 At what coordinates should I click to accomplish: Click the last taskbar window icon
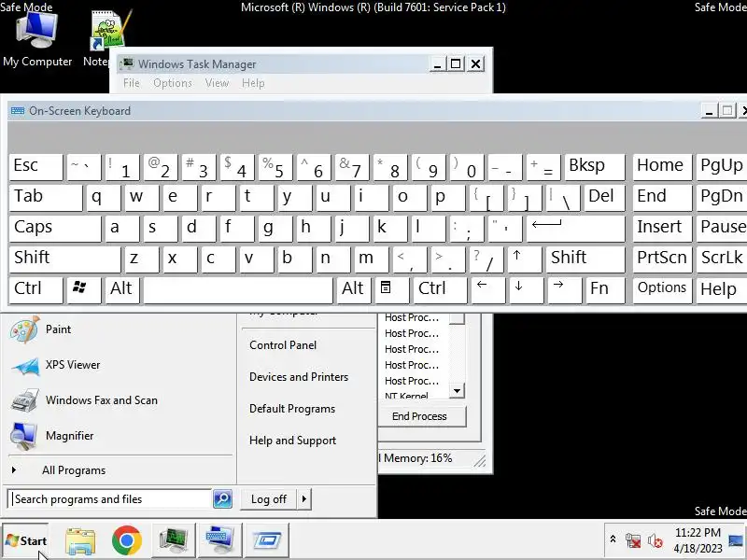[267, 540]
